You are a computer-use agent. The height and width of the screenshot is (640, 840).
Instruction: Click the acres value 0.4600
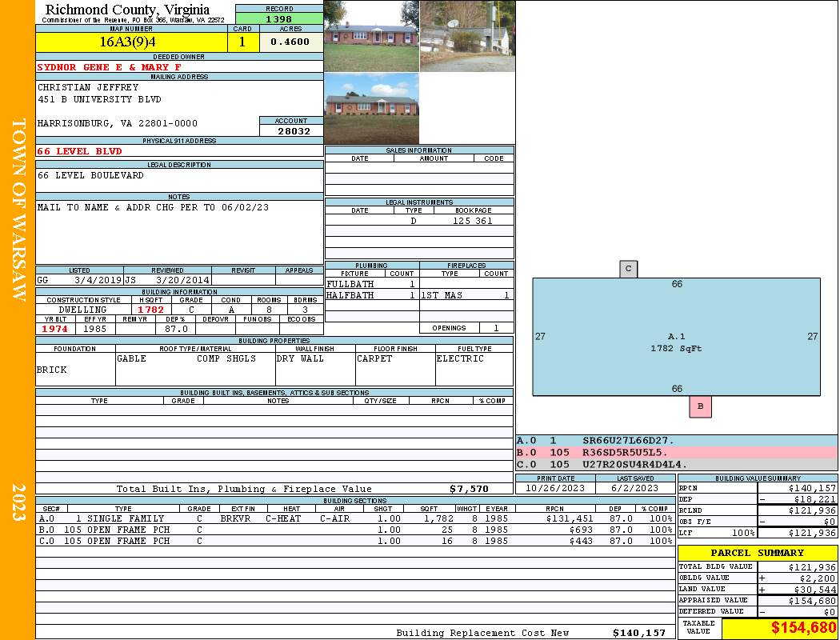tap(291, 42)
